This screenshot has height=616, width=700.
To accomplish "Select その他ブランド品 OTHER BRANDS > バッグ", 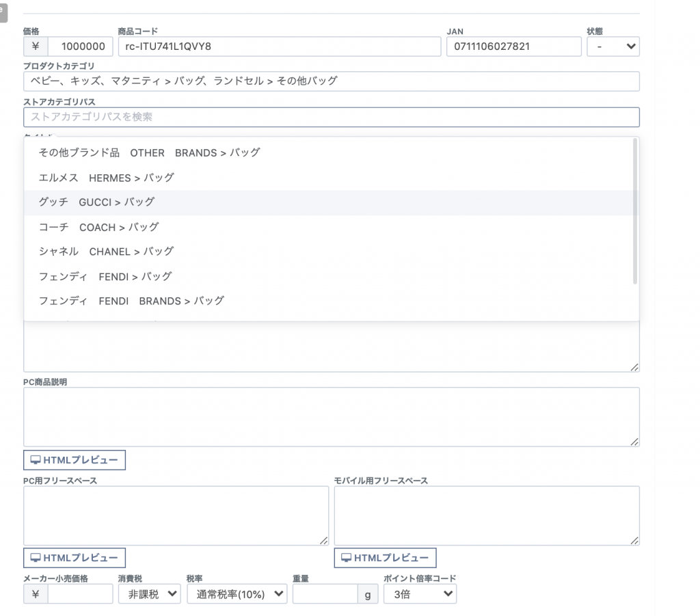I will (329, 152).
